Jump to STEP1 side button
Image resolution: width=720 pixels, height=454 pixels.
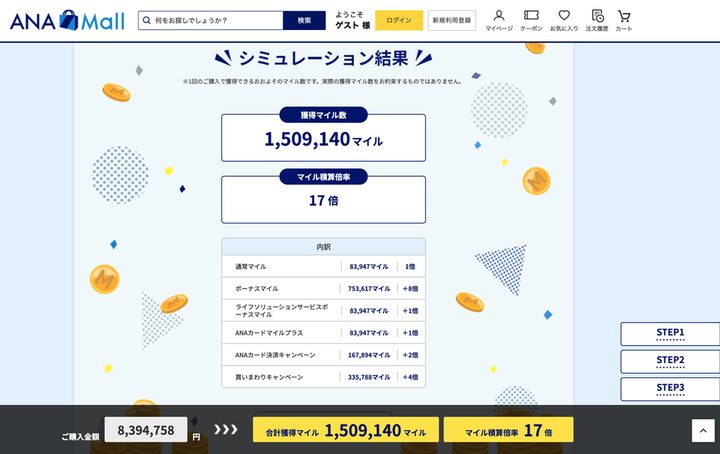(670, 334)
